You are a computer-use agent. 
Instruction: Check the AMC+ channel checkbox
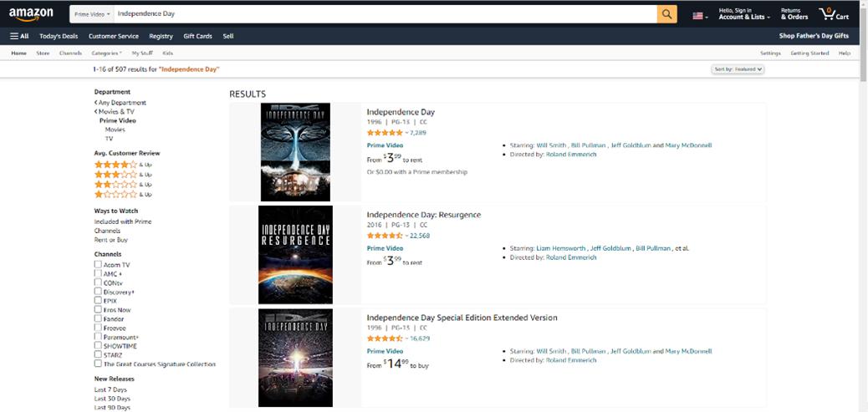(98, 274)
